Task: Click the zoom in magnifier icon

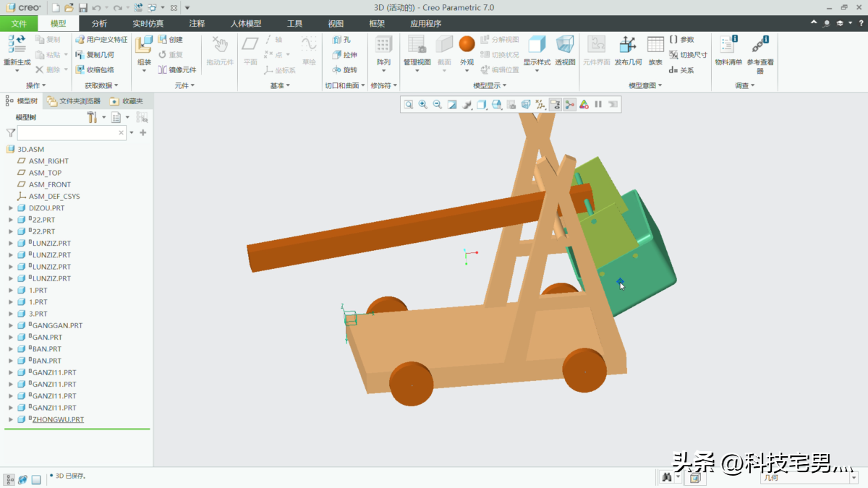Action: (x=423, y=104)
